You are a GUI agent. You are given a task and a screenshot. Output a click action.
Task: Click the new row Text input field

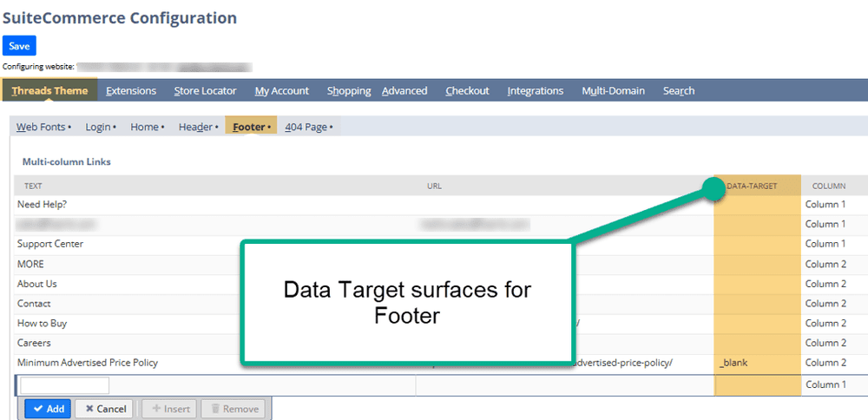pos(65,385)
